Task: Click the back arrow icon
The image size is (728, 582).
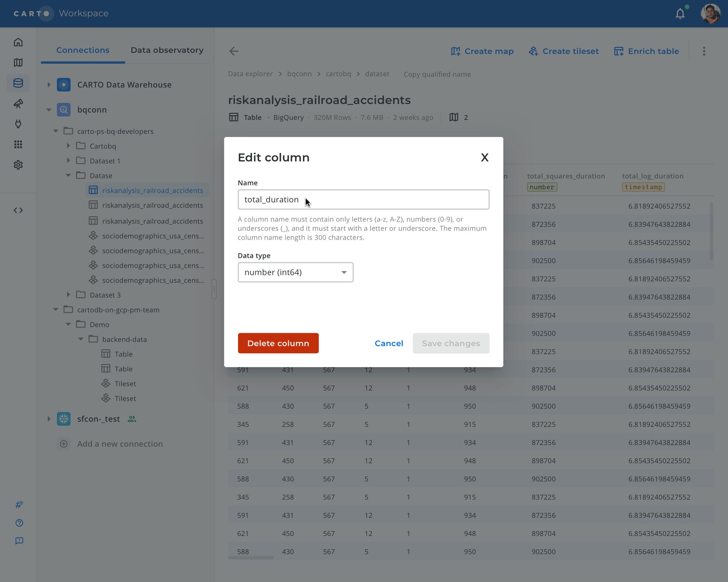Action: 234,51
